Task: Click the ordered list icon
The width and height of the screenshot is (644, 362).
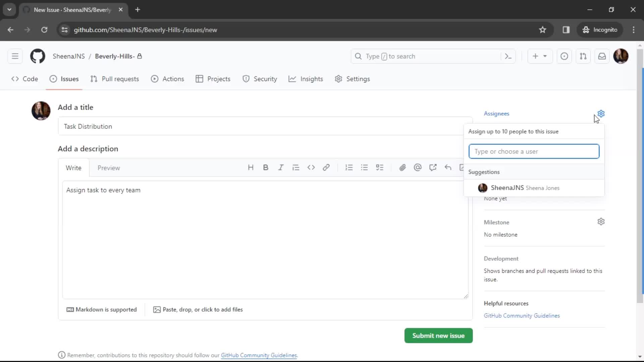Action: coord(349,167)
